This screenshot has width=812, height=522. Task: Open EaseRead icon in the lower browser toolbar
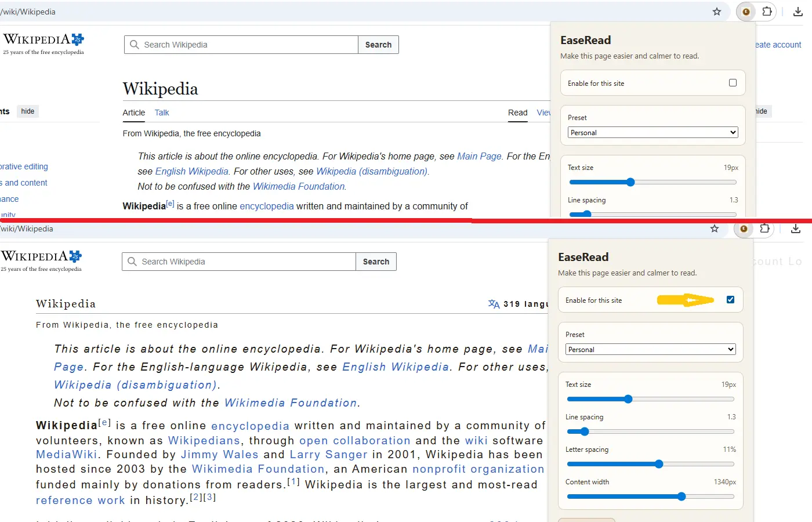[x=744, y=229]
